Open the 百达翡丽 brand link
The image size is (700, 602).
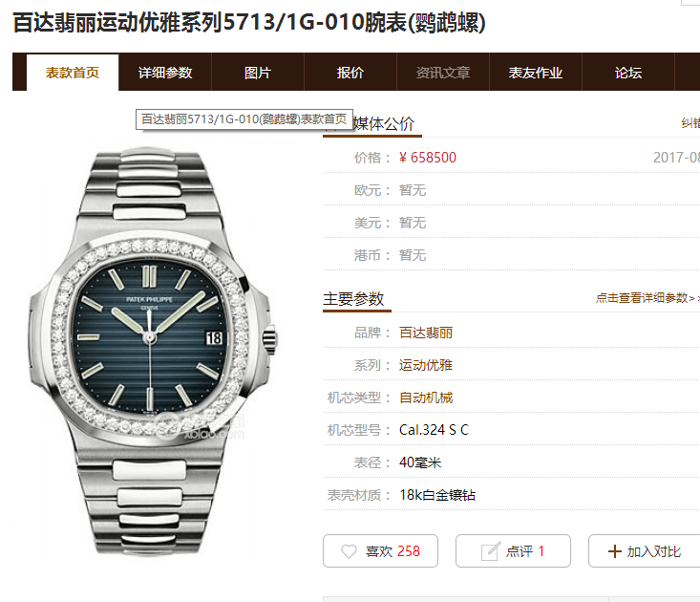pyautogui.click(x=426, y=333)
